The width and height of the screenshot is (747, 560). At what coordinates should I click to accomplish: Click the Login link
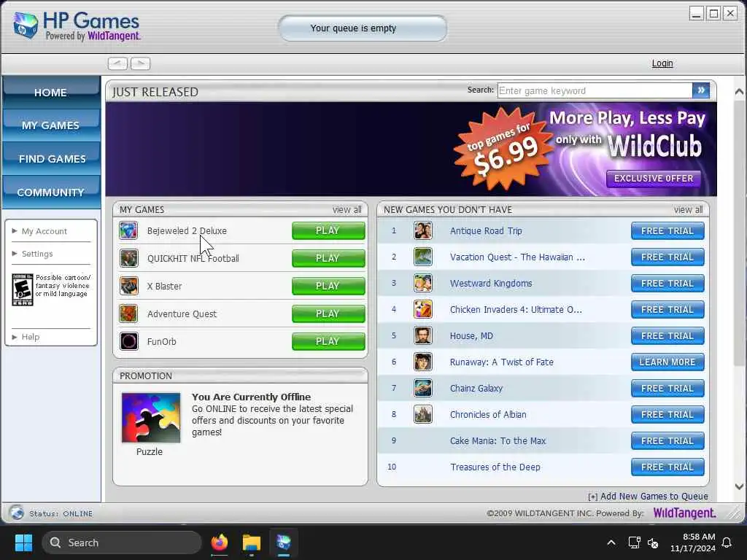[662, 63]
